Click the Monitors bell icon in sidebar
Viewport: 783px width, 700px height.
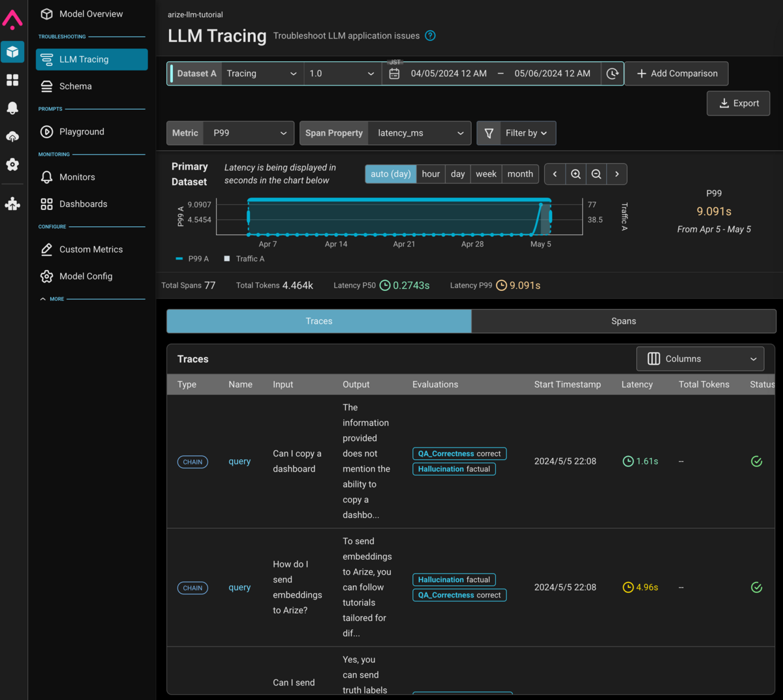click(46, 177)
